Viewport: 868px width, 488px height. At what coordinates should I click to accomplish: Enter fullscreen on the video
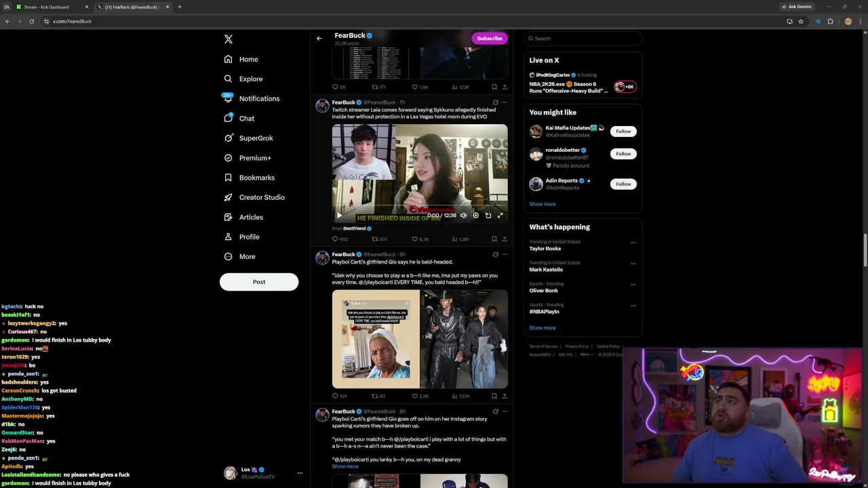point(500,216)
